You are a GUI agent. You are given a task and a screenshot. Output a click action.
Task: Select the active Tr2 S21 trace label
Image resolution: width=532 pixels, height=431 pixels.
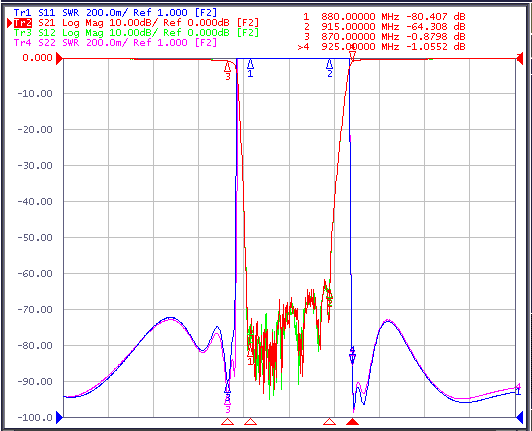[136, 23]
